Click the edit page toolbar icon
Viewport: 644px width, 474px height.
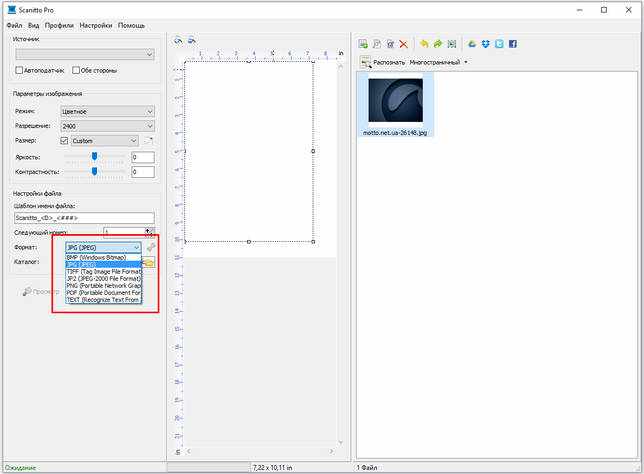coord(390,44)
